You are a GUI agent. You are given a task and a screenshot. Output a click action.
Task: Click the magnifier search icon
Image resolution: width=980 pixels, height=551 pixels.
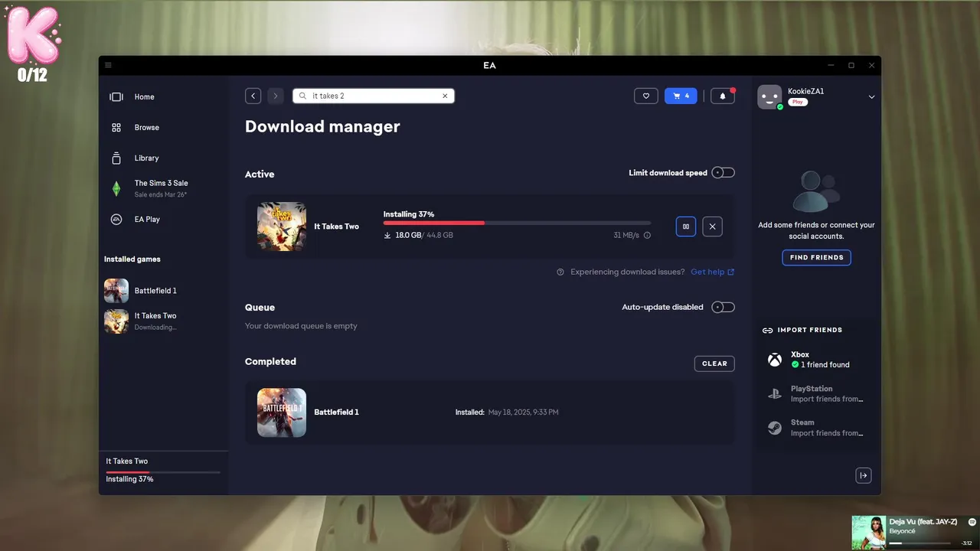pos(302,96)
